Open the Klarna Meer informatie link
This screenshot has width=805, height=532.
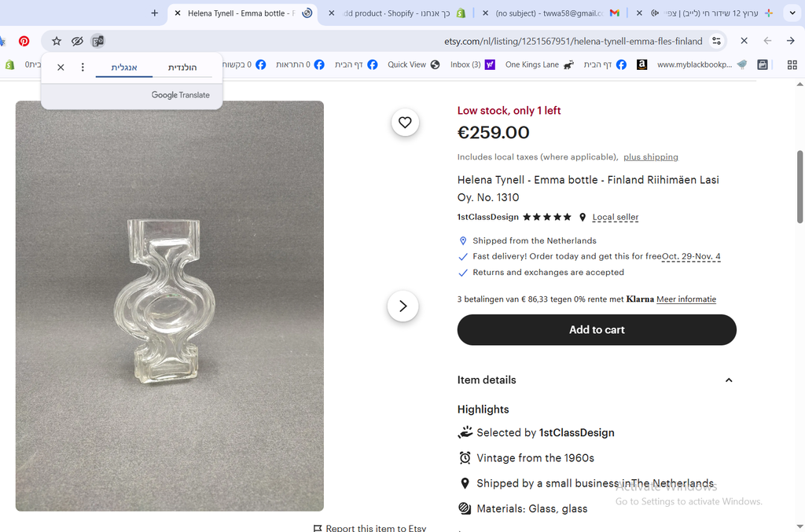pos(686,299)
